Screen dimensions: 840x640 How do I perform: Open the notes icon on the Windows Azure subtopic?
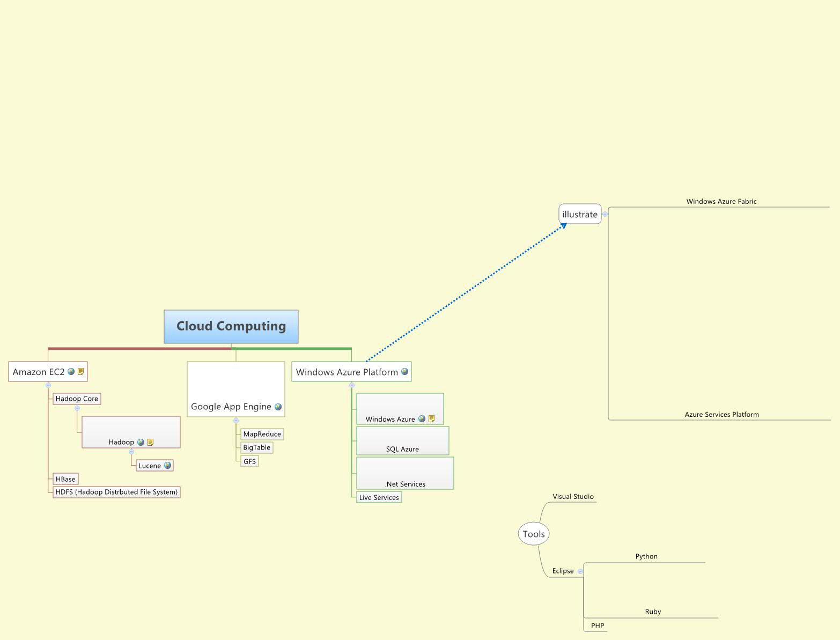[432, 419]
